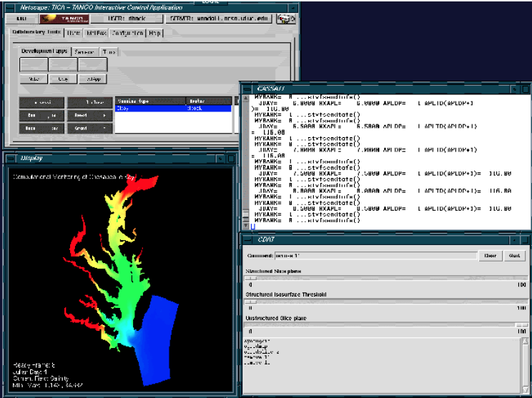Open the Help tab
This screenshot has height=398, width=532.
[x=155, y=33]
